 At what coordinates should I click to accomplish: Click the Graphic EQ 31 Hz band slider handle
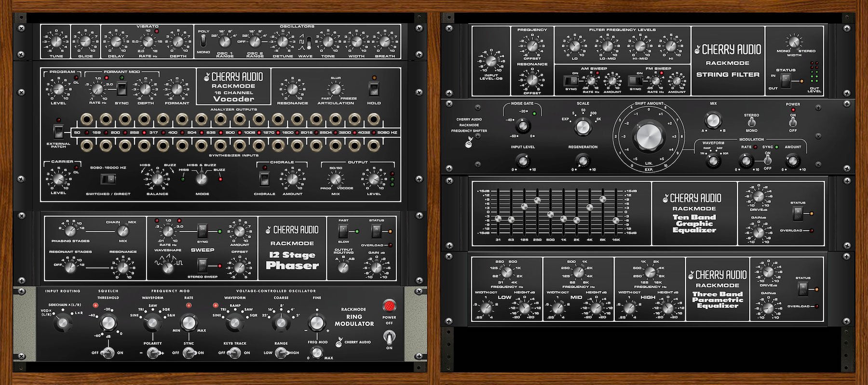(x=498, y=219)
